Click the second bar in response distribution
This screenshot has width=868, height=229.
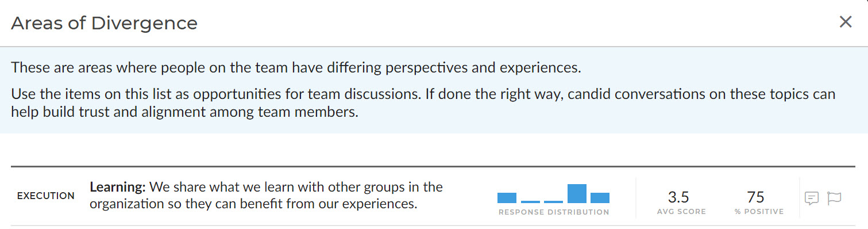pyautogui.click(x=530, y=201)
